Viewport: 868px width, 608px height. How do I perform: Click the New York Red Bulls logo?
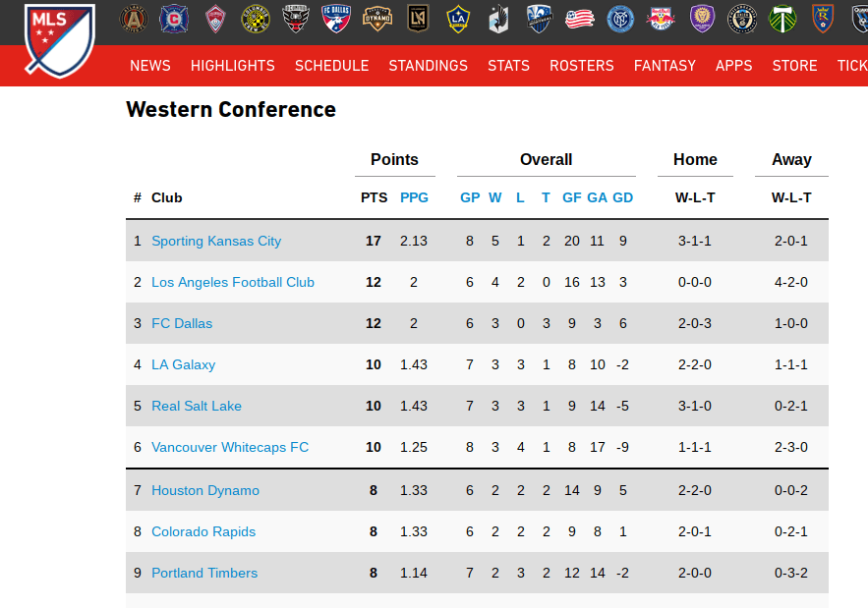[661, 19]
